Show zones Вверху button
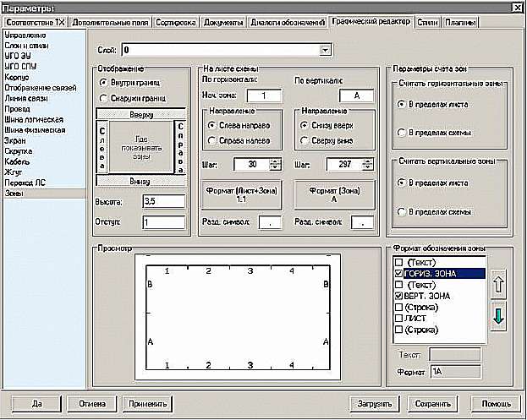This screenshot has width=527, height=420. coord(140,114)
